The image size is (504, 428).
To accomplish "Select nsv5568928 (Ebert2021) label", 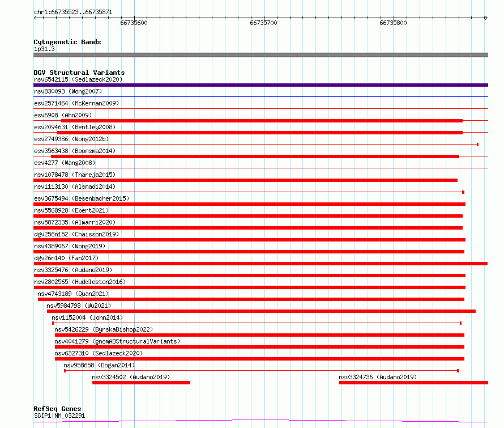I will click(71, 210).
